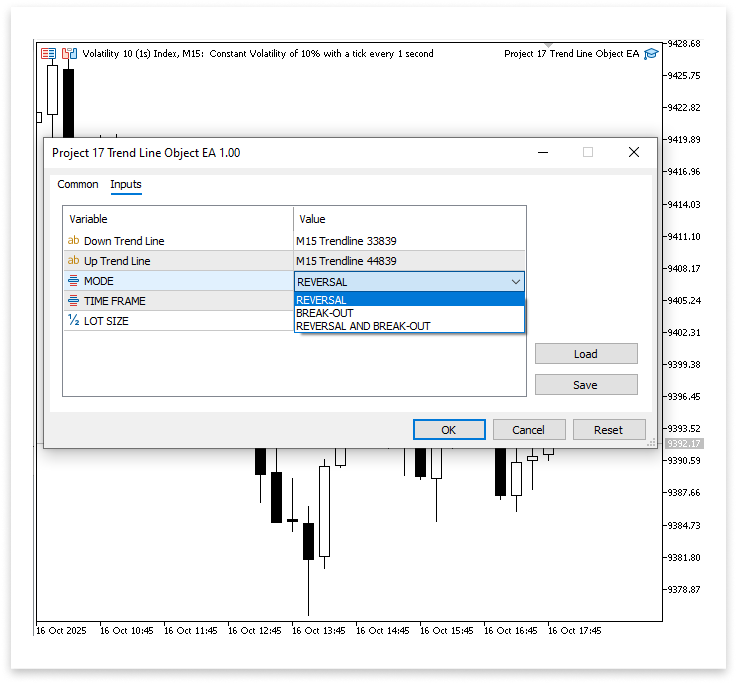
Task: Click the Project 17 Trend Line Object EA chart label
Action: (572, 54)
